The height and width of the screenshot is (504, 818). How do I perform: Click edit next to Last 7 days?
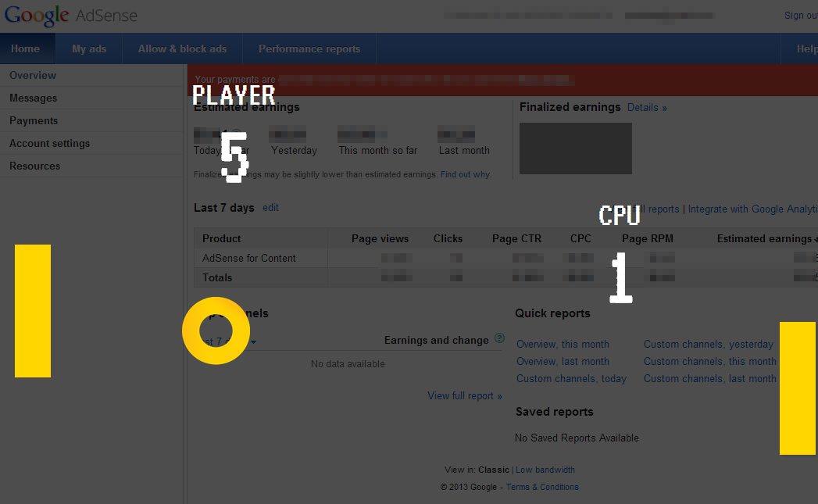(x=270, y=208)
